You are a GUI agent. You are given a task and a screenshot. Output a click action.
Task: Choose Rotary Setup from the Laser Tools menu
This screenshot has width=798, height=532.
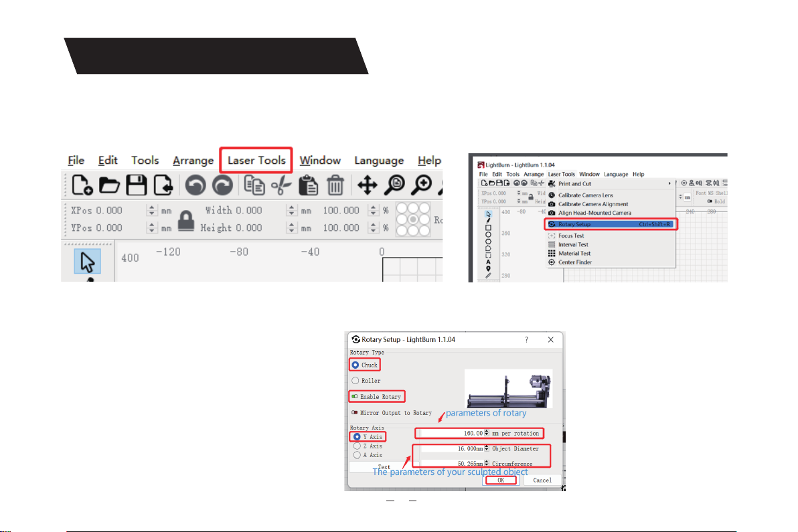pyautogui.click(x=611, y=224)
